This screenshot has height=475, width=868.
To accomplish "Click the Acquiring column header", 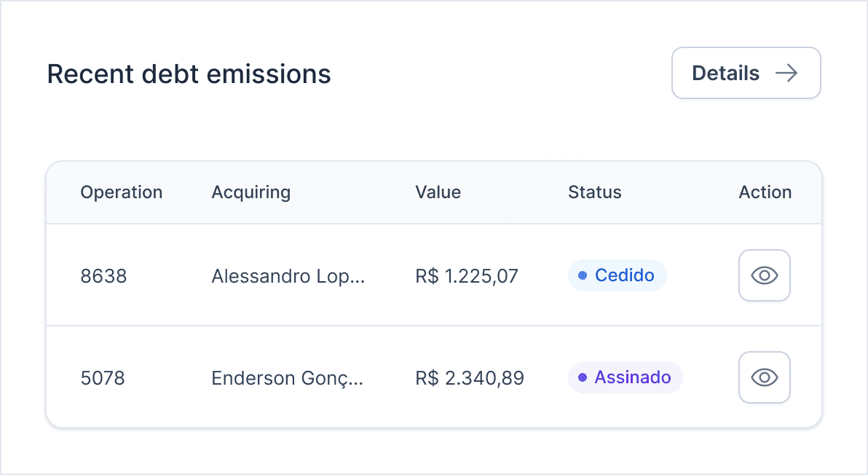I will 250,192.
